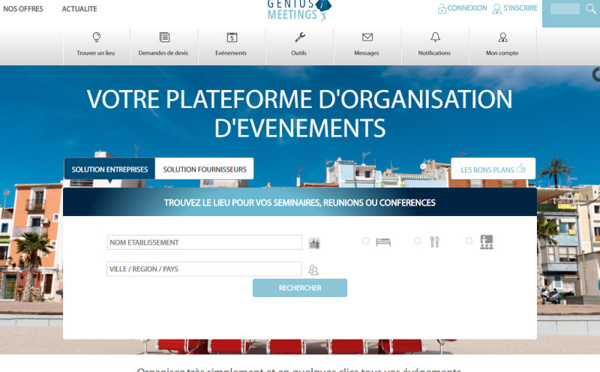Switch to Solution Entreprises tab

(x=109, y=169)
